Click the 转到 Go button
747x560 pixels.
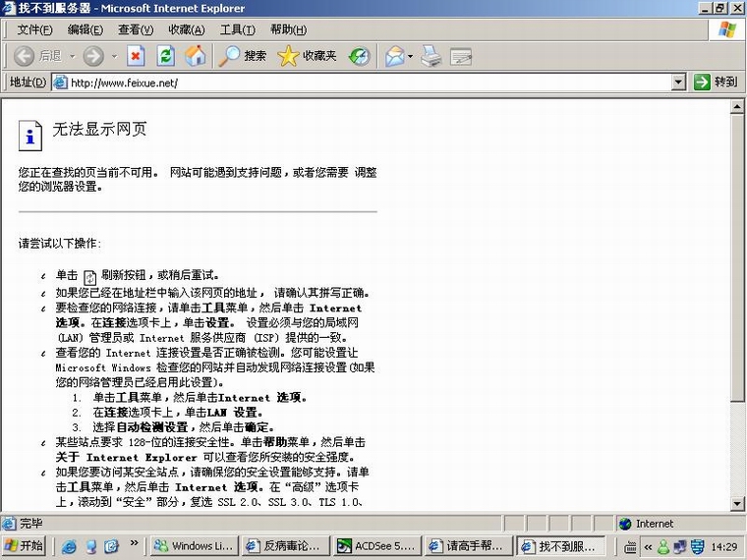click(x=716, y=82)
